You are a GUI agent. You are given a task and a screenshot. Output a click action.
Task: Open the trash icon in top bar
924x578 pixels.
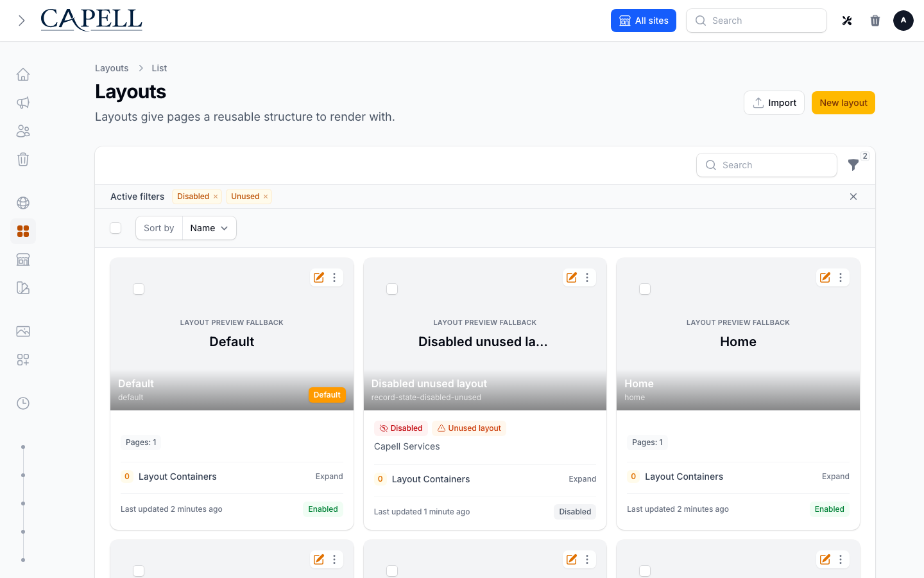pos(875,21)
